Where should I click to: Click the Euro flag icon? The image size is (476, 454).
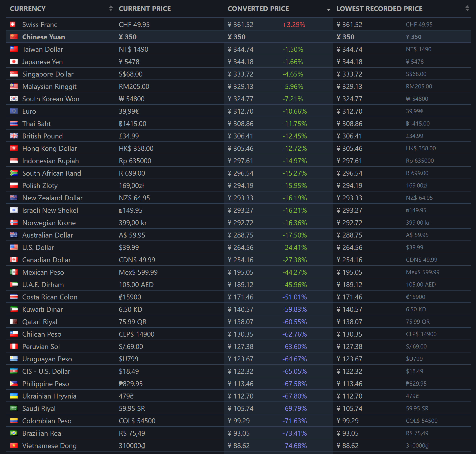pyautogui.click(x=14, y=111)
